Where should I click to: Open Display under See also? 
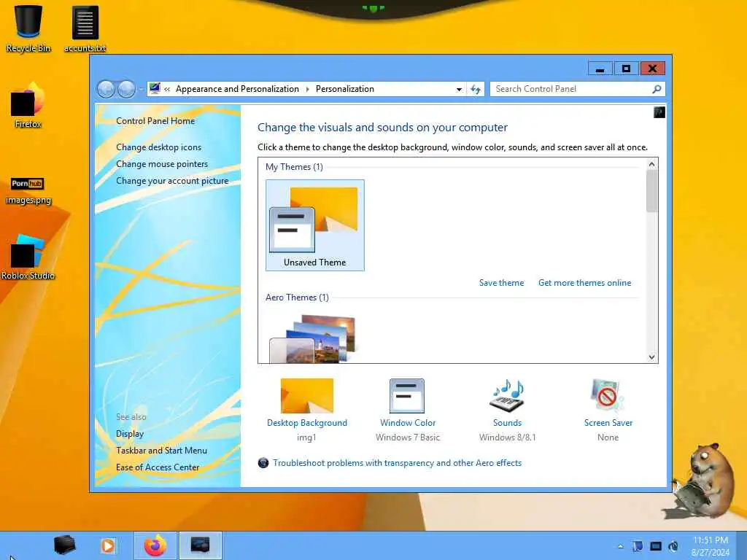pos(130,434)
